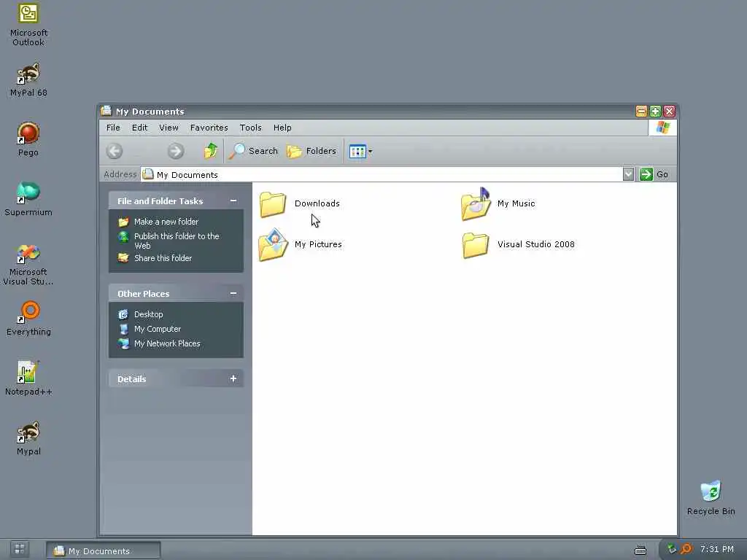747x560 pixels.
Task: Maximize the My Documents window
Action: coord(655,112)
